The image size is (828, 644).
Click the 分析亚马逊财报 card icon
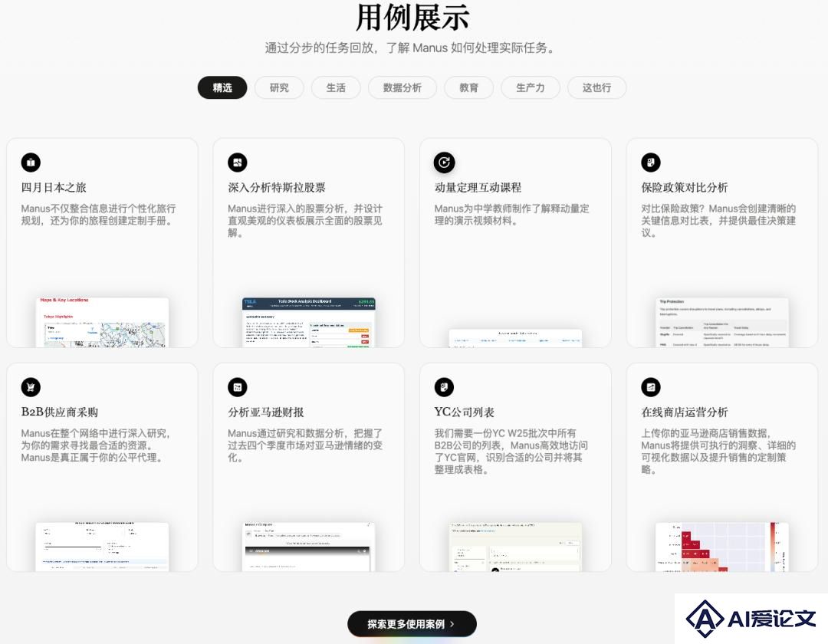tap(237, 387)
